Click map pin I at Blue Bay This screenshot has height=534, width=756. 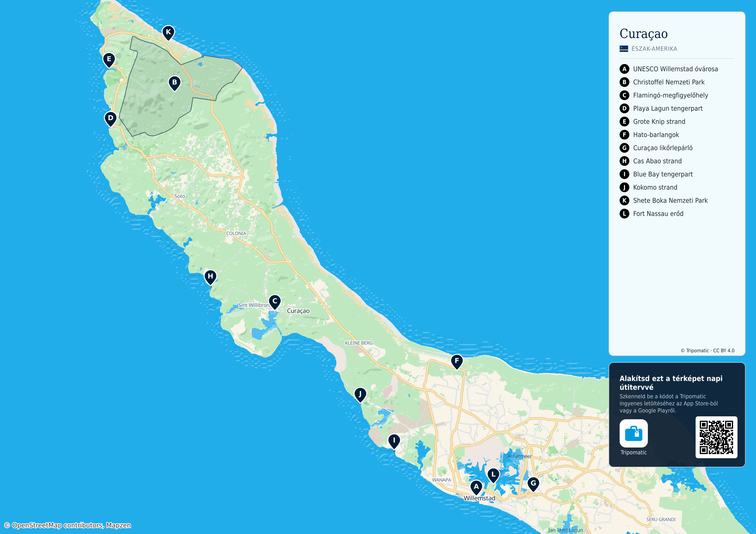tap(394, 441)
